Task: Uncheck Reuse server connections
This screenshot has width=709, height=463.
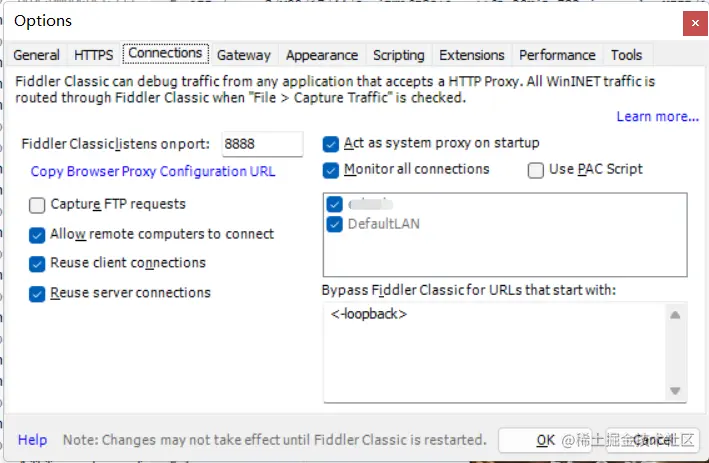Action: [37, 294]
